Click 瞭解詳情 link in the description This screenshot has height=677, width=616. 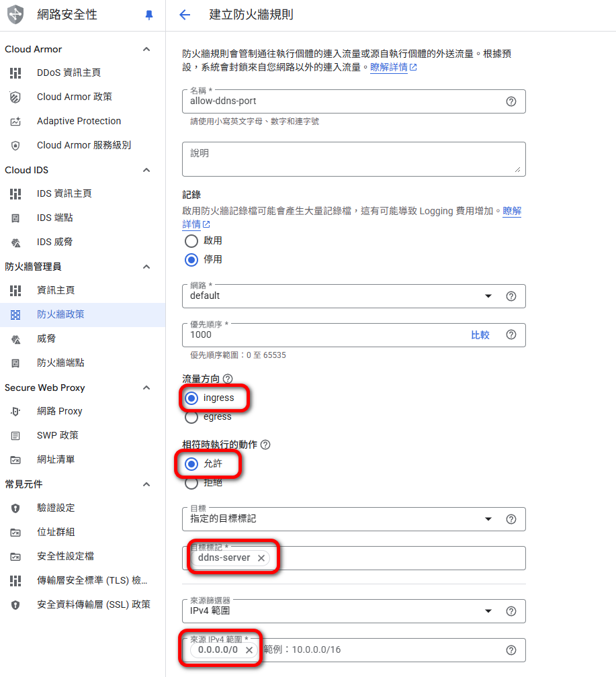coord(388,67)
